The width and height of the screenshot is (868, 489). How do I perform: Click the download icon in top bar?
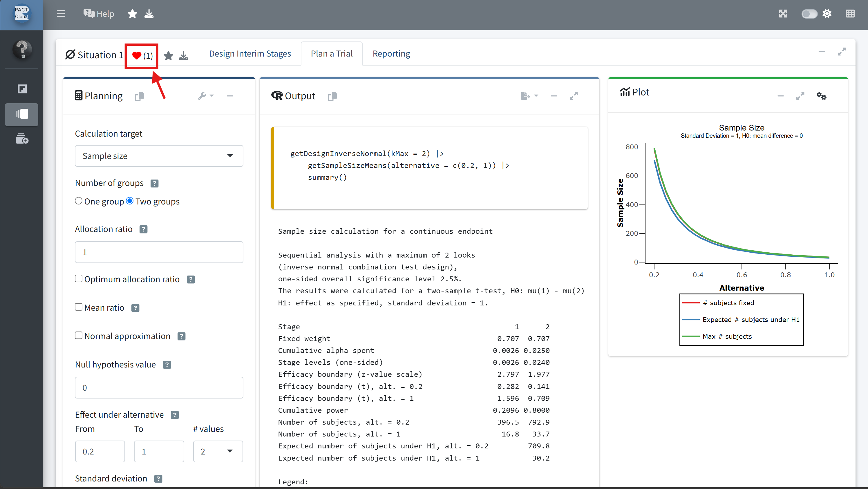(149, 14)
